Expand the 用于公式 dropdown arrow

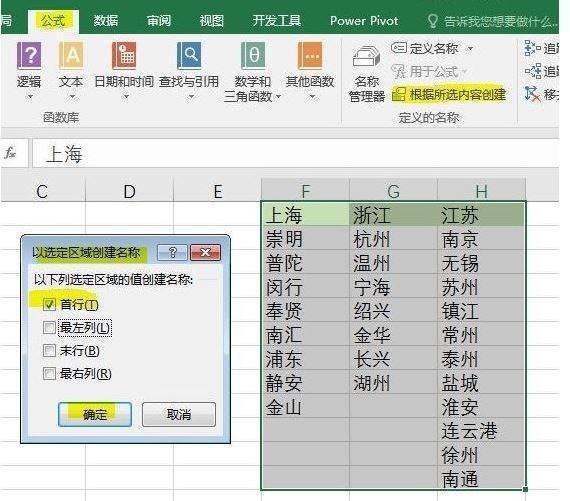464,72
